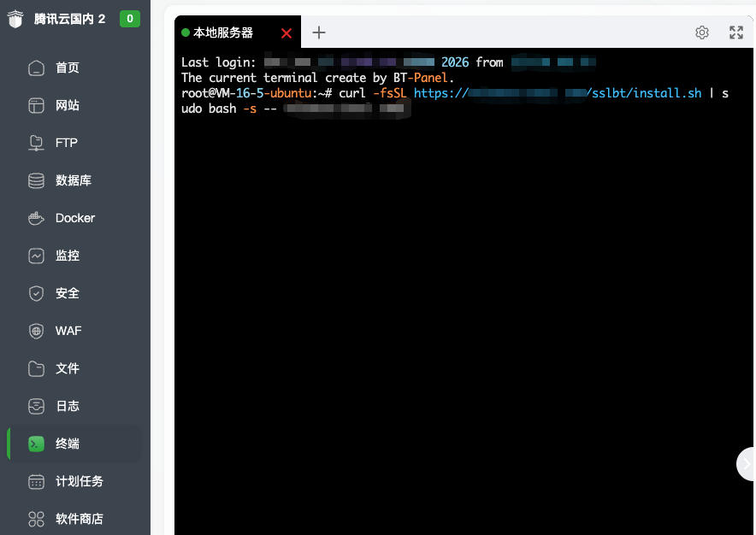Click the home icon beside 首页
Viewport: 756px width, 535px height.
[36, 68]
